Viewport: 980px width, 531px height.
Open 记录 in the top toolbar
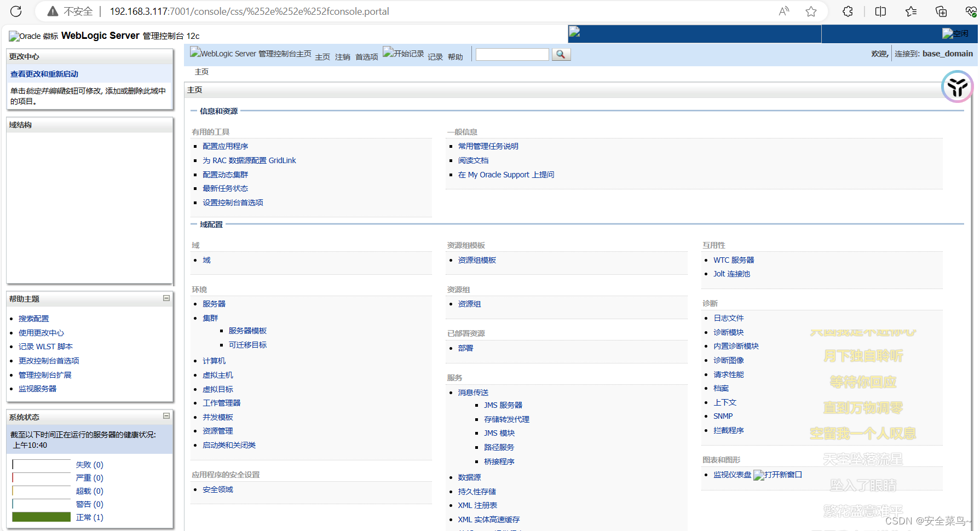click(435, 57)
